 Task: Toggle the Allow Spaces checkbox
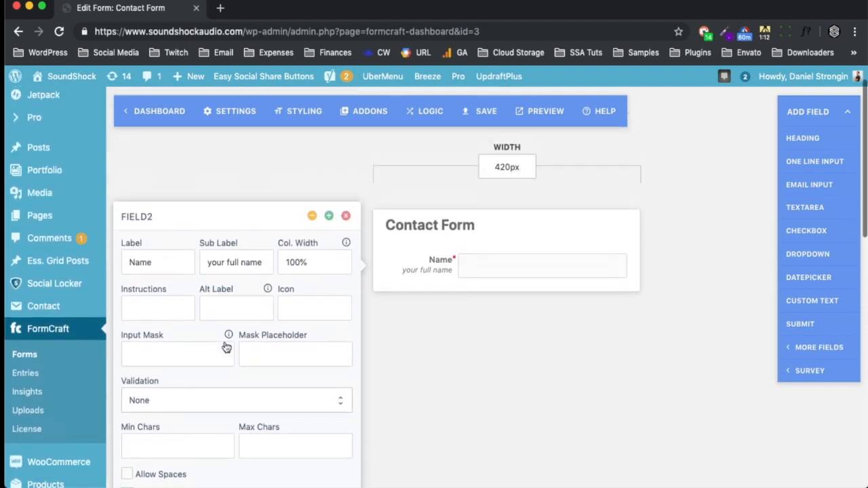click(127, 474)
